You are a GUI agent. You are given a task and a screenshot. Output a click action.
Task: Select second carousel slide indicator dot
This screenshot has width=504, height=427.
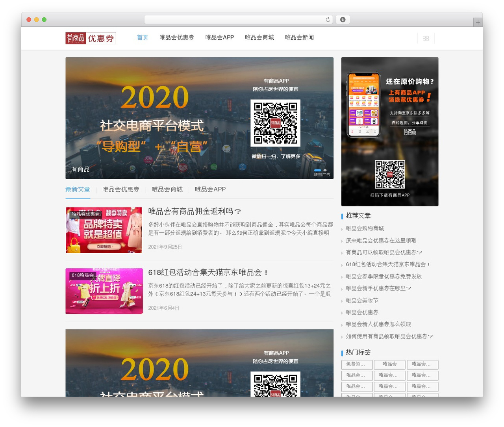325,170
